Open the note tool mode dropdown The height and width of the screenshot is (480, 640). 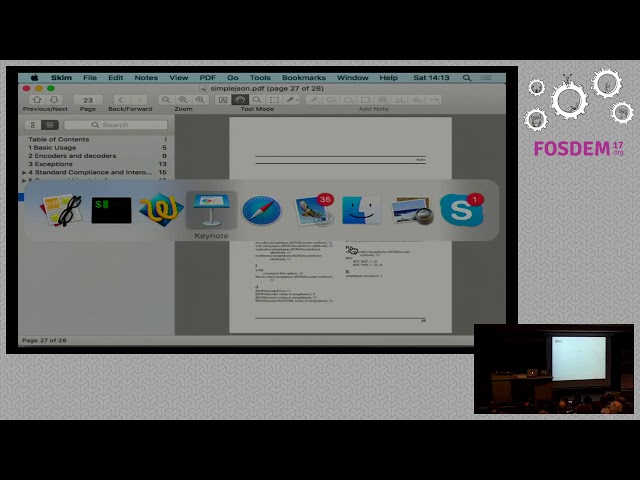click(292, 100)
